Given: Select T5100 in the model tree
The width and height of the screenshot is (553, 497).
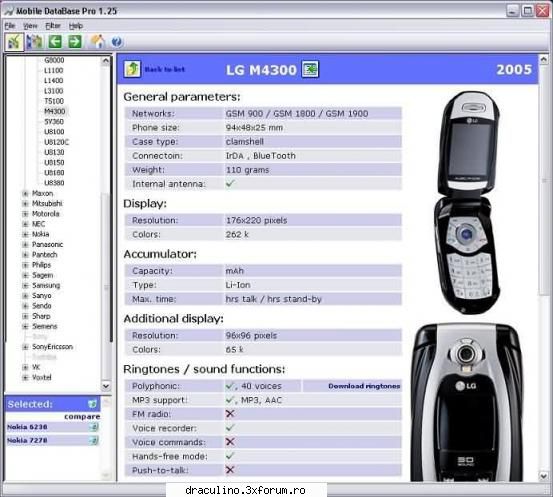Looking at the screenshot, I should 54,101.
